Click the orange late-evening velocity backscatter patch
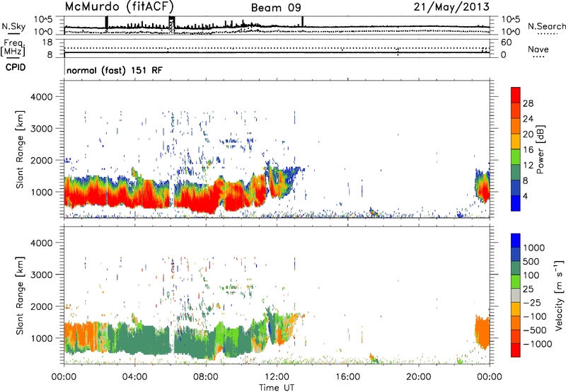566x392 pixels. point(482,332)
